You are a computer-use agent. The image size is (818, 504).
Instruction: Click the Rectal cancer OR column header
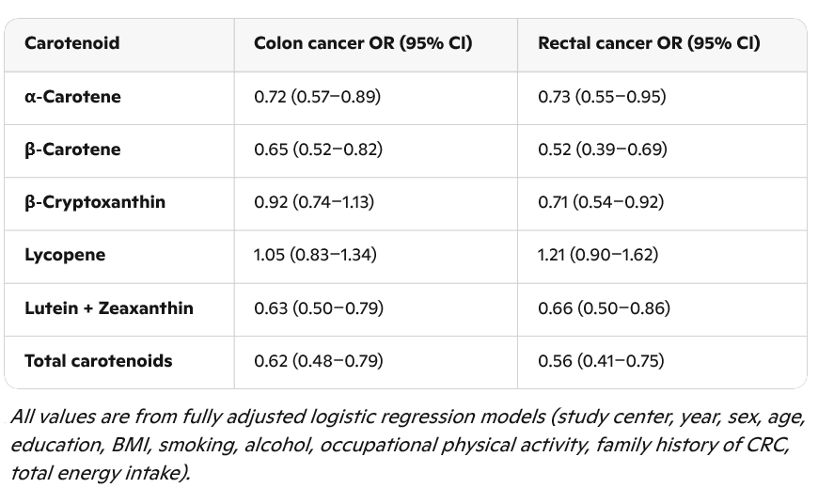click(x=649, y=43)
